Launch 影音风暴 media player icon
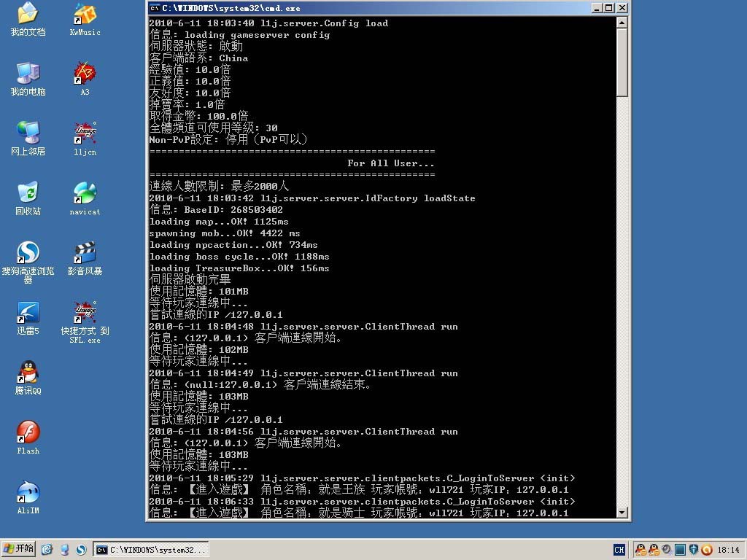This screenshot has height=560, width=747. (85, 252)
